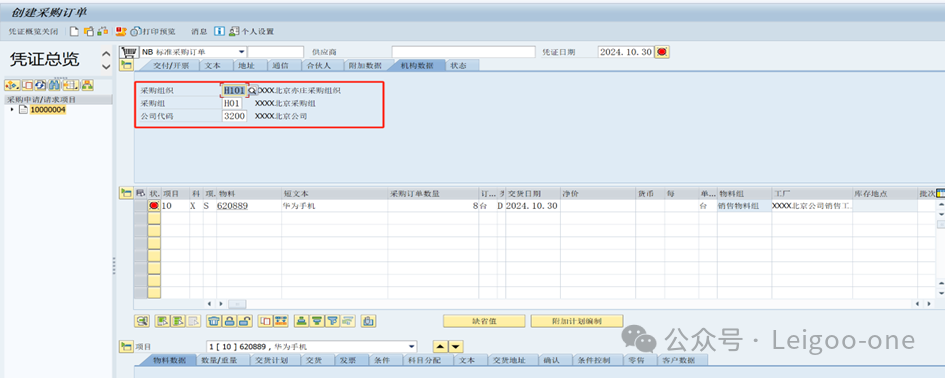Click the lock item icon
The width and height of the screenshot is (945, 378).
229,321
